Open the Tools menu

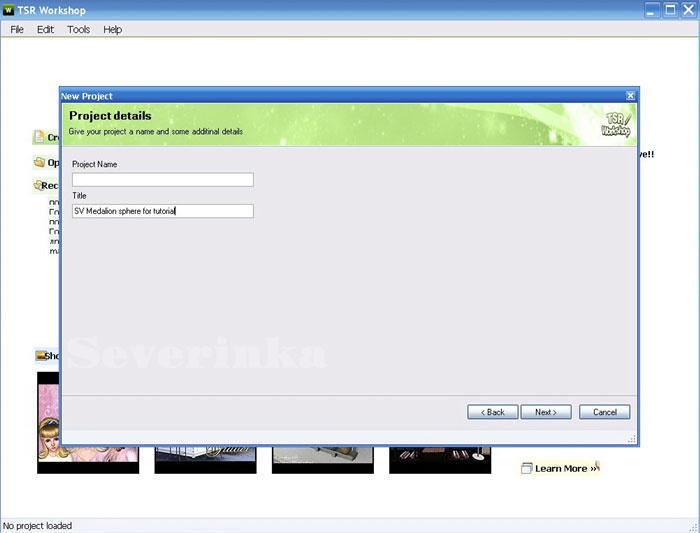click(78, 29)
